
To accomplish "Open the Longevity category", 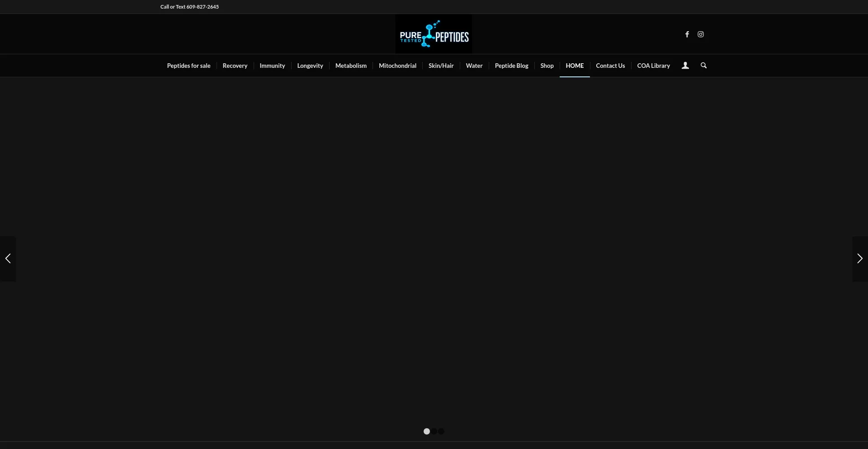I will [x=310, y=66].
